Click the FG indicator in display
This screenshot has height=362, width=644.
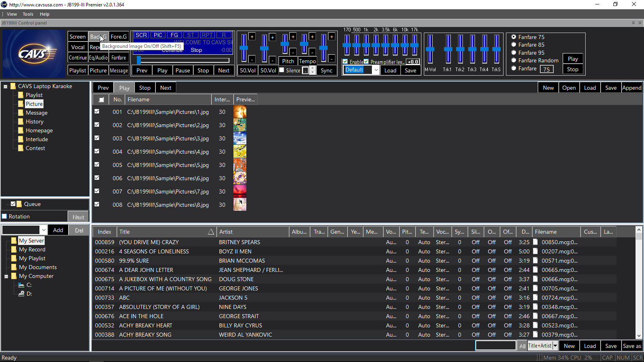pyautogui.click(x=174, y=35)
